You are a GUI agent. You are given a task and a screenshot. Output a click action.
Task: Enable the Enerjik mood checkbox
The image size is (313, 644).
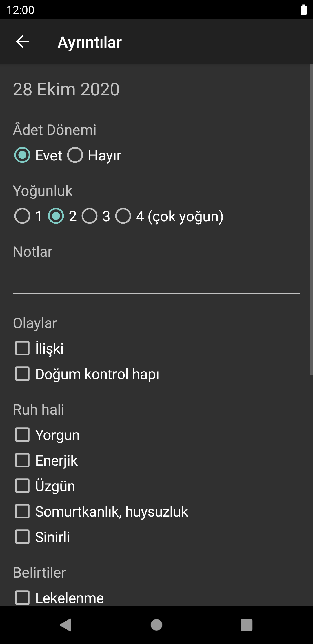22,460
